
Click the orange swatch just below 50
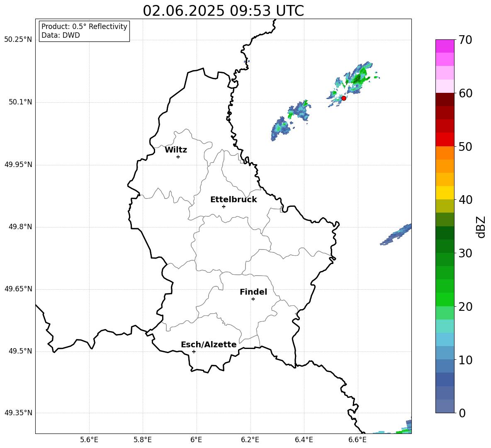(445, 153)
